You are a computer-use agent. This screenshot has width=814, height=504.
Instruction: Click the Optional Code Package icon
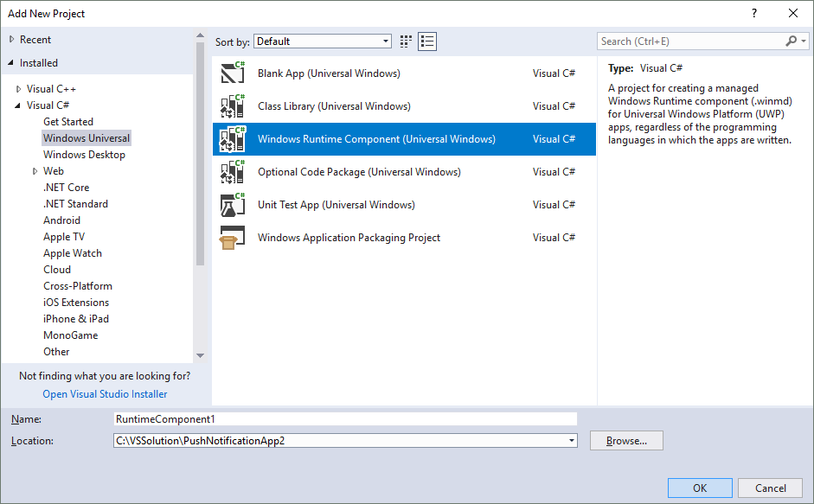[x=233, y=172]
